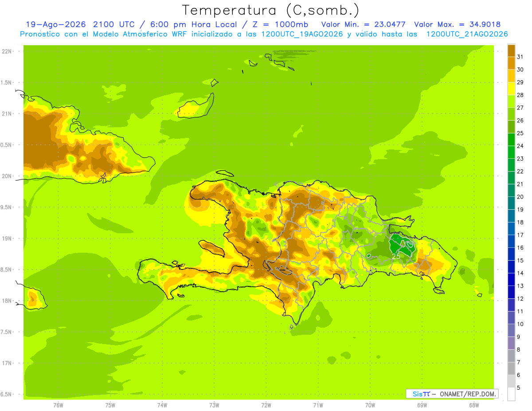
Task: Click the "70W" longitude label
Action: (x=370, y=405)
